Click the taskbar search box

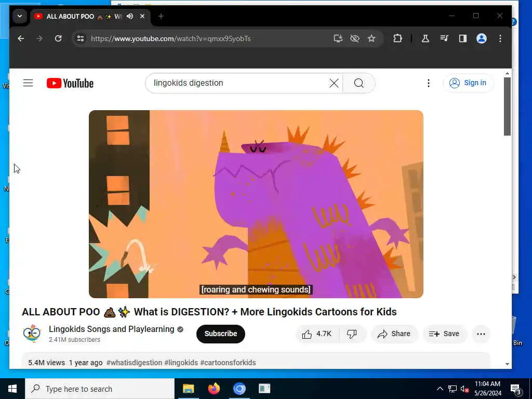tap(100, 389)
